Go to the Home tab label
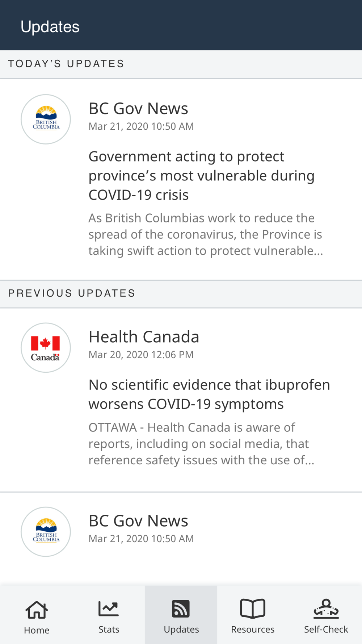The image size is (362, 644). click(x=37, y=630)
